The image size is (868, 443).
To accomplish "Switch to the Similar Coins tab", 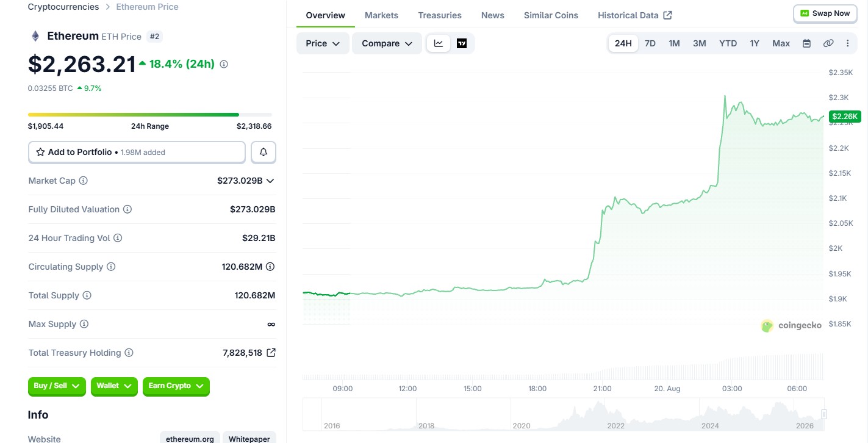I will pos(551,15).
